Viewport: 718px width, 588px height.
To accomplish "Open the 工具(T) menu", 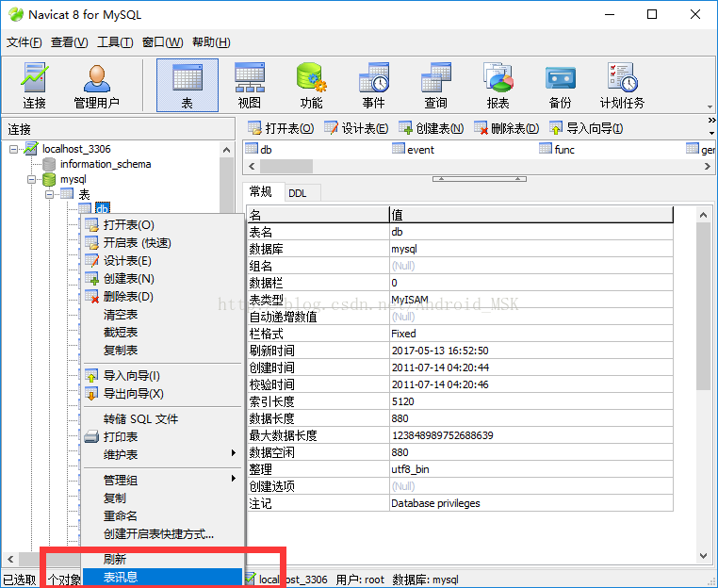I will click(115, 42).
